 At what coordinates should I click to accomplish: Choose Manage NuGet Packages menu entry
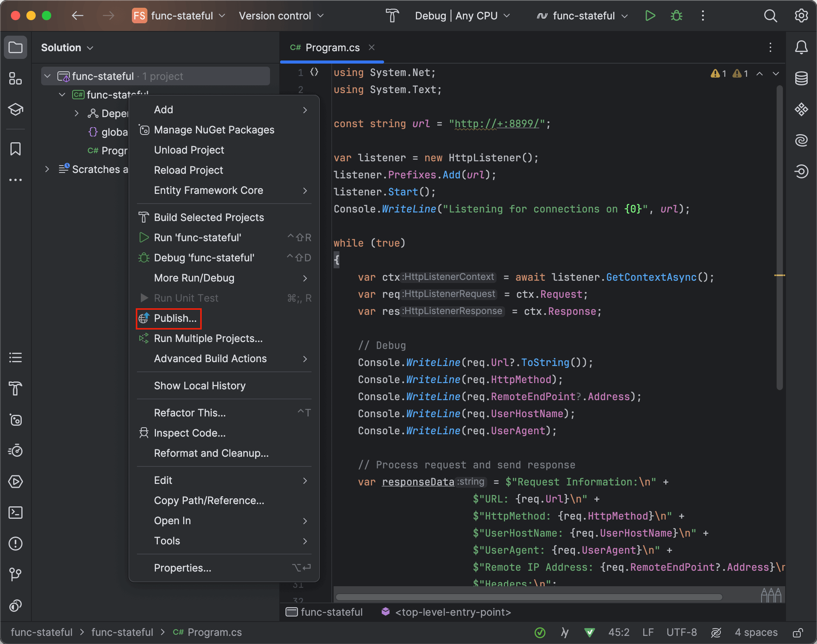tap(214, 130)
